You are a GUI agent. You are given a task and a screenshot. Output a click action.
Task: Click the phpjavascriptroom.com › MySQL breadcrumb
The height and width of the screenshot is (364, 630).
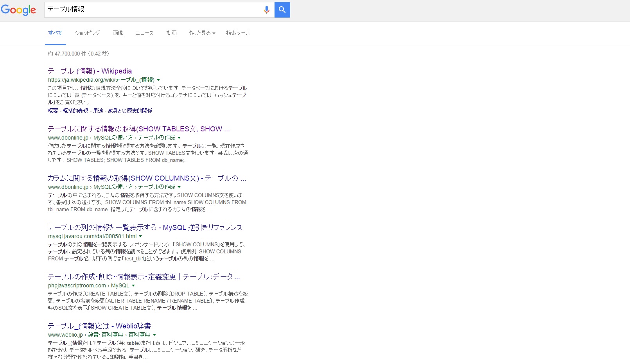coord(89,285)
